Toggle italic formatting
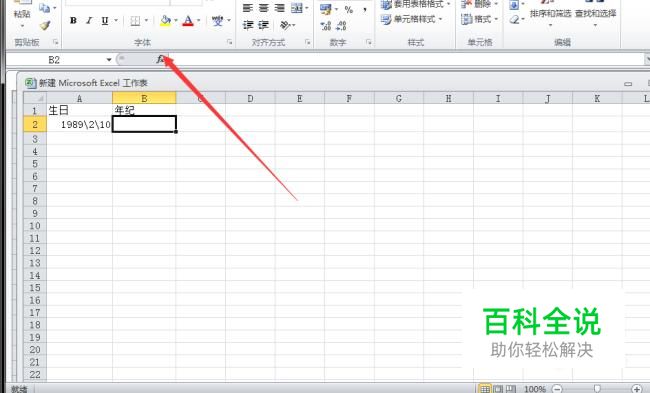Image resolution: width=650 pixels, height=393 pixels. pos(89,21)
